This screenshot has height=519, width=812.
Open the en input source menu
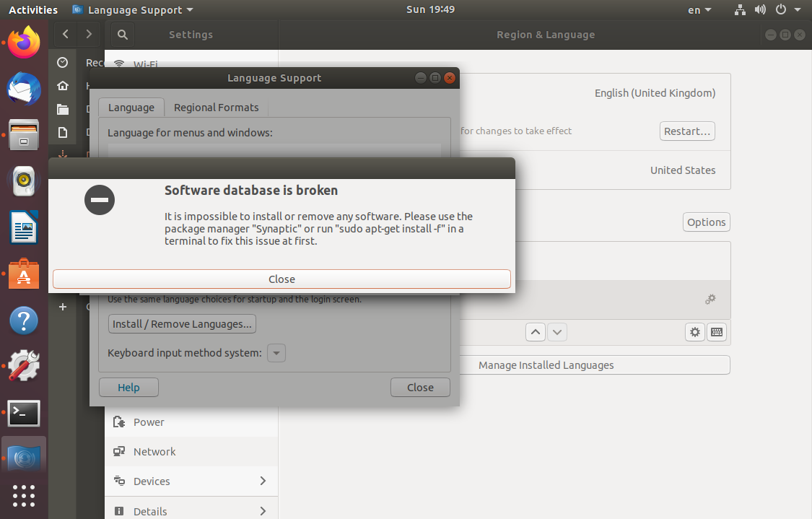pyautogui.click(x=699, y=10)
